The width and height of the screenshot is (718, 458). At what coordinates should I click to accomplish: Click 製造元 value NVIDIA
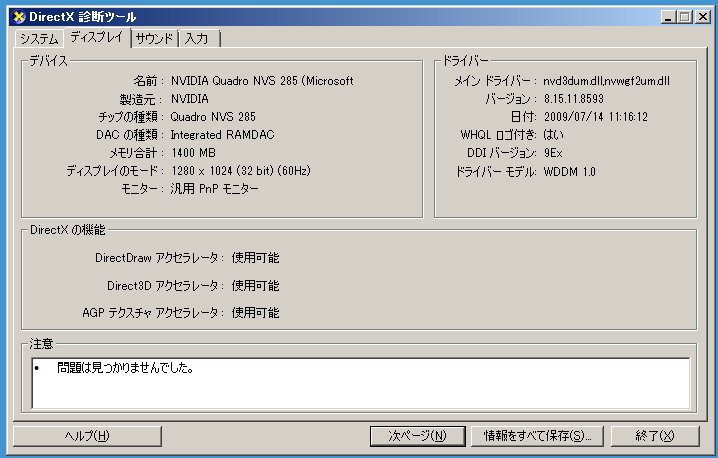tap(190, 99)
